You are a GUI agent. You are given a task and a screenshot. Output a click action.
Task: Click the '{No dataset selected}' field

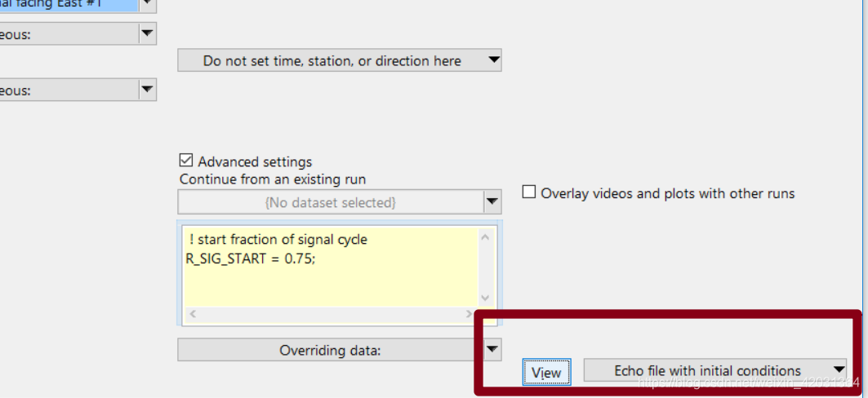(331, 202)
